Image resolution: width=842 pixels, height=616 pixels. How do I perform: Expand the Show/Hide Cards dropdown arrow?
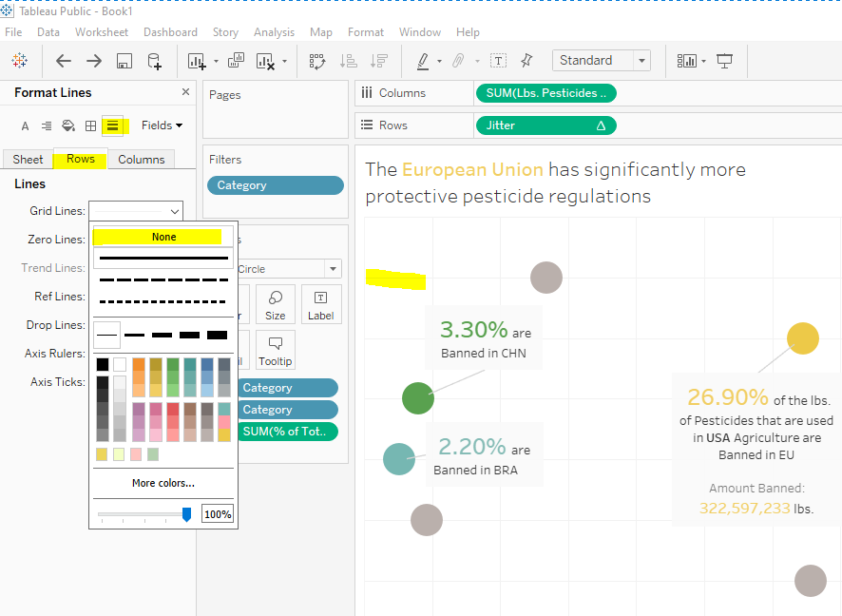pos(703,61)
